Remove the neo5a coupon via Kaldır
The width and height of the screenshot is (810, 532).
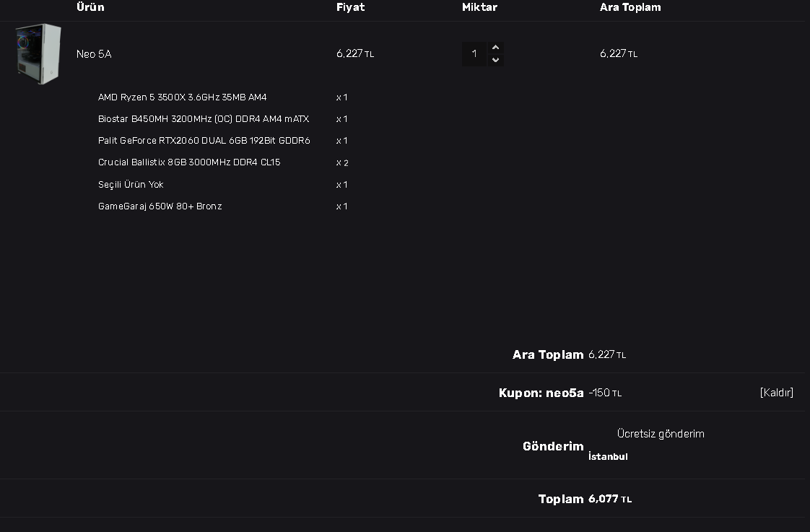tap(776, 393)
